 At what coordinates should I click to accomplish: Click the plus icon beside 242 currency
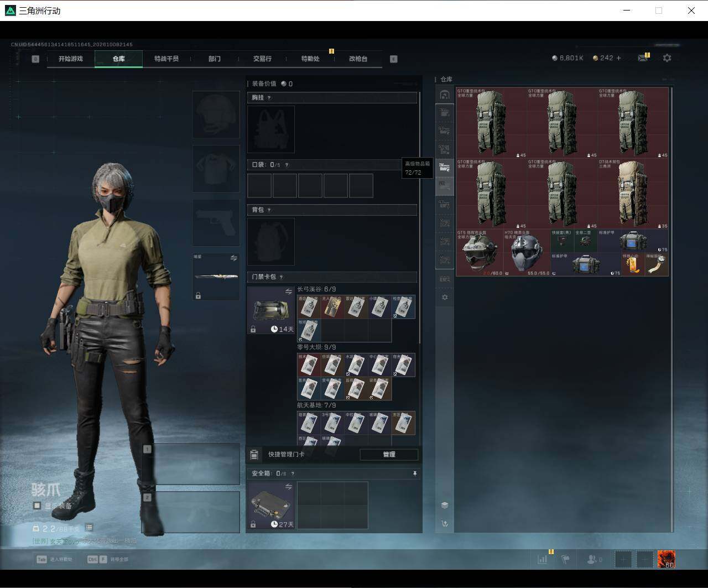pyautogui.click(x=618, y=58)
